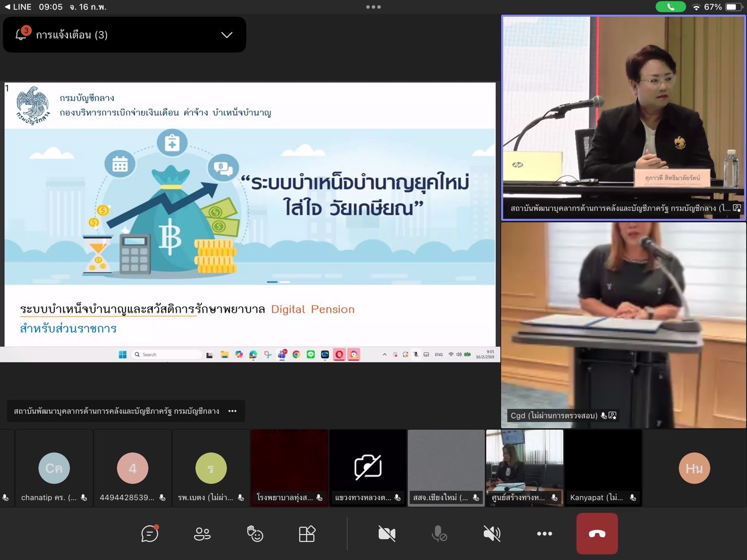Viewport: 747px width, 560px height.
Task: Click the red hang up button
Action: coord(597,534)
